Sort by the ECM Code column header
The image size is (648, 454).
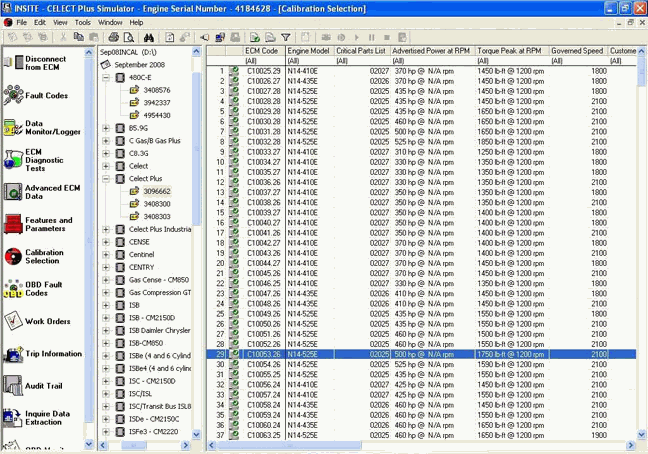point(264,51)
